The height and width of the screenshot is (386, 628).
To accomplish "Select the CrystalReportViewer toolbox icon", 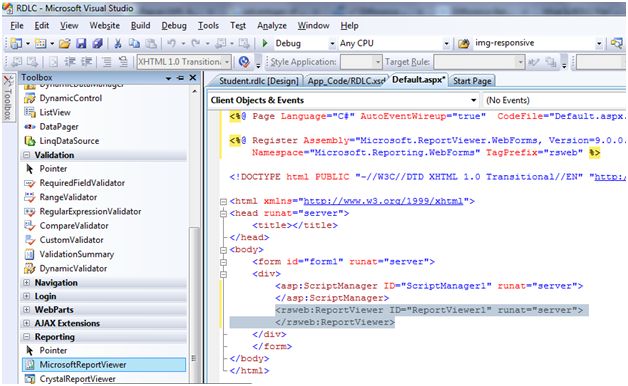I will coord(30,378).
